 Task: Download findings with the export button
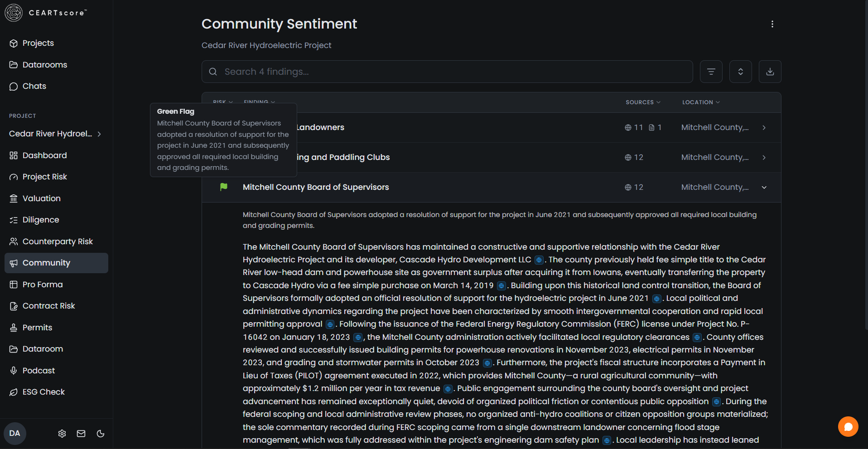(770, 72)
